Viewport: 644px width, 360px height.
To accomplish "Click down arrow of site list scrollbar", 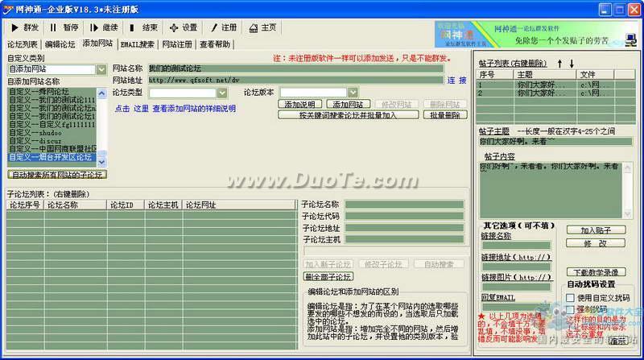I will click(x=101, y=163).
